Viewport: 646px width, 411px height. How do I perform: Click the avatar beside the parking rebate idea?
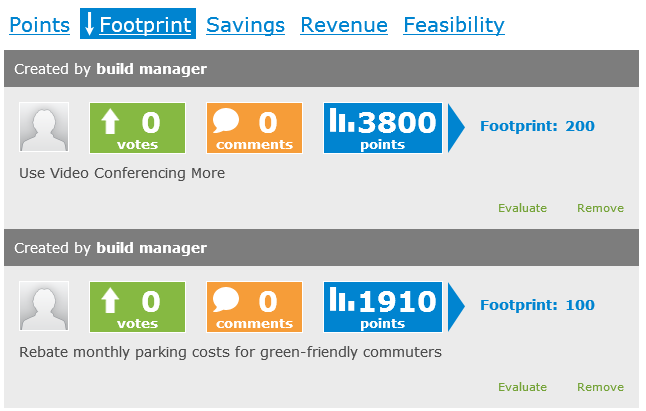coord(44,306)
